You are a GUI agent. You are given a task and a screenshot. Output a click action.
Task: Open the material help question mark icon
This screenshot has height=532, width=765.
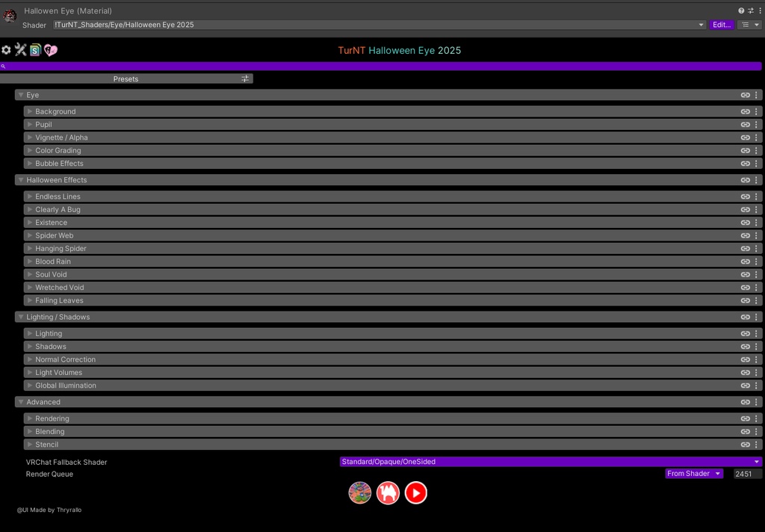pos(741,10)
